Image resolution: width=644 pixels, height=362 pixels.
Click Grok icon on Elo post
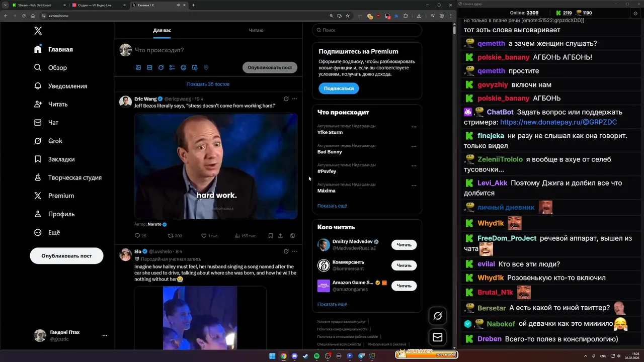coord(286,251)
